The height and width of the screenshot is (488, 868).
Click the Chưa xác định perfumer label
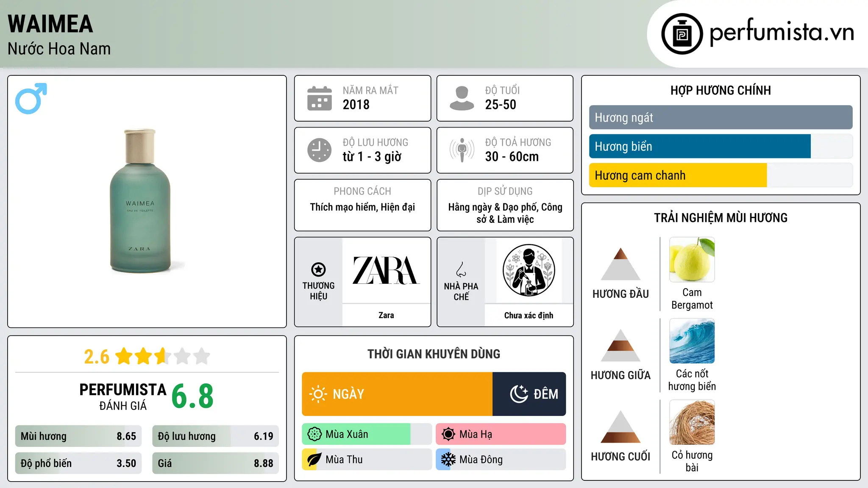529,315
